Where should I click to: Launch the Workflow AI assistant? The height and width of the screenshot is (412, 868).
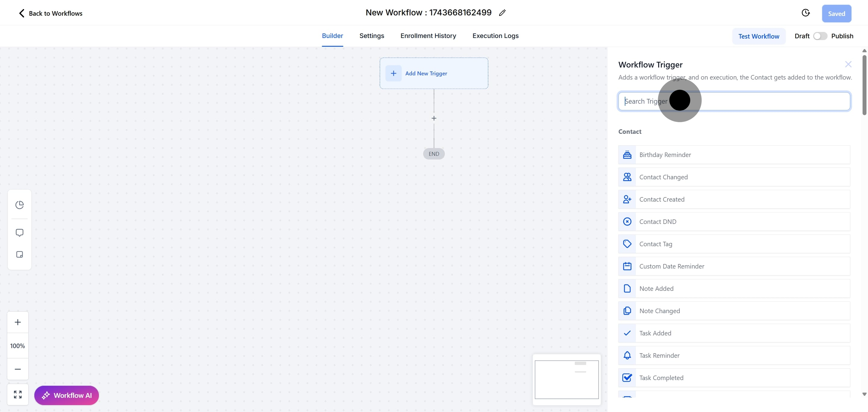coord(66,395)
